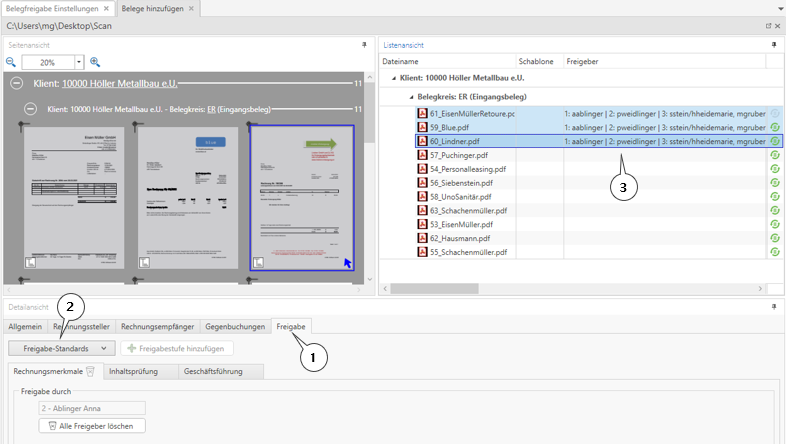Viewport: 786px width, 444px height.
Task: Collapse Belegkreis ER (Eingangsbeleg) tree node
Action: pos(412,97)
